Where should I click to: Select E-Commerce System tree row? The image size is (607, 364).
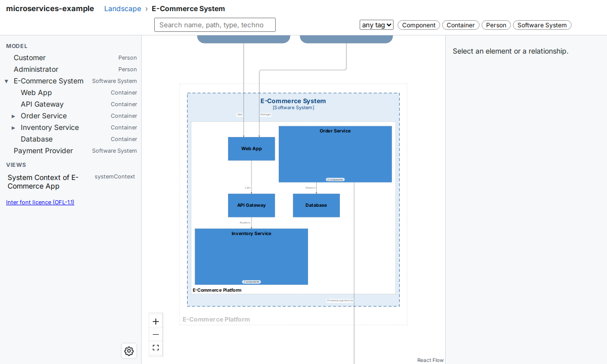(71, 81)
